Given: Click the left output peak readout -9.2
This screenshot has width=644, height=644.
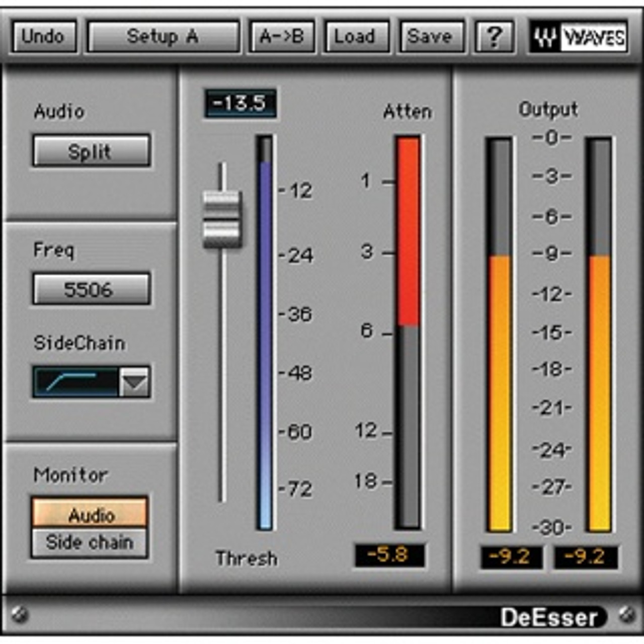Looking at the screenshot, I should [x=511, y=557].
